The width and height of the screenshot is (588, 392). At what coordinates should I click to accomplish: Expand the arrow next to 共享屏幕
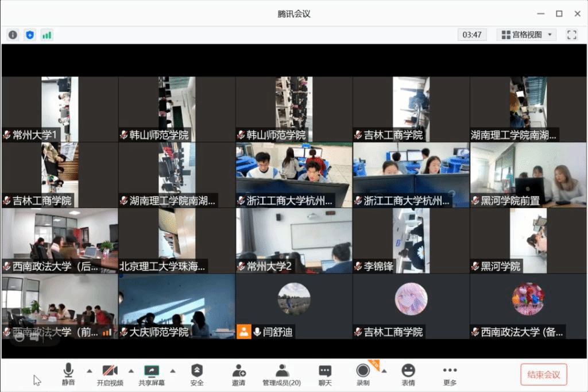tap(173, 371)
